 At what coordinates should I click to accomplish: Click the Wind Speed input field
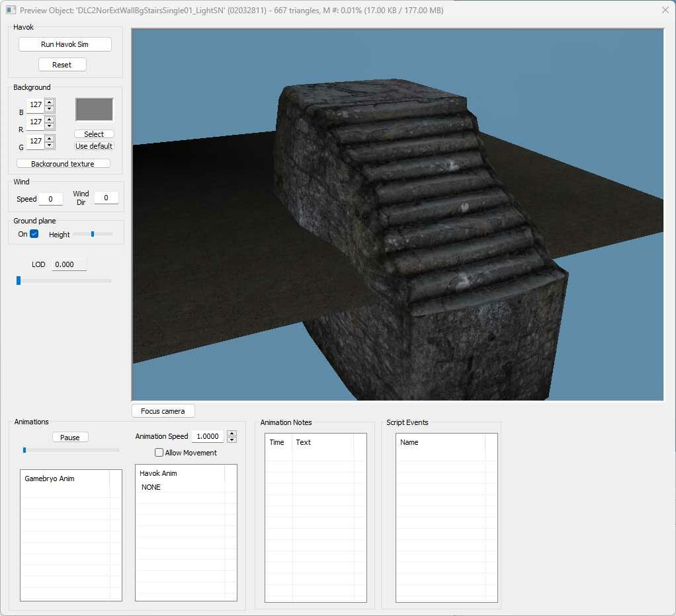click(50, 199)
